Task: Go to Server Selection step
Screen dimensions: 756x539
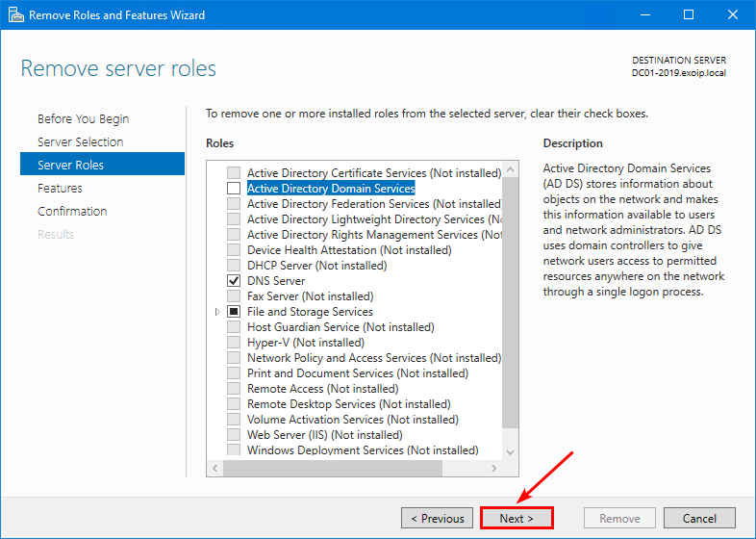Action: pos(80,142)
